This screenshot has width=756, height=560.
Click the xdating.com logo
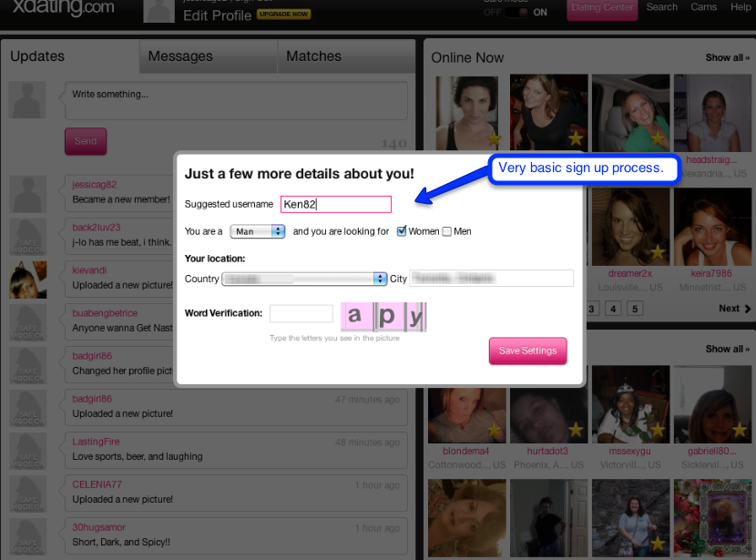point(63,7)
